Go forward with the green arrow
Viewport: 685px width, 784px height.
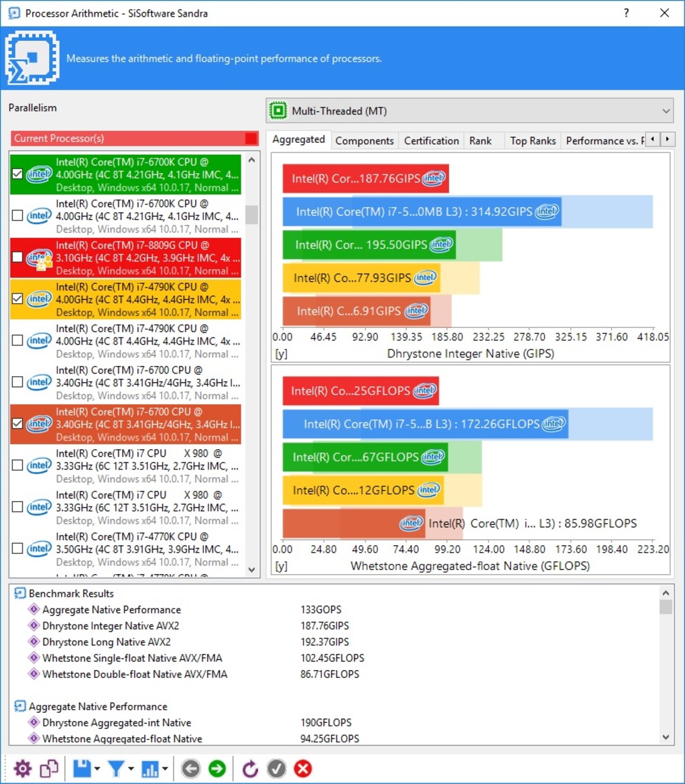click(x=217, y=769)
